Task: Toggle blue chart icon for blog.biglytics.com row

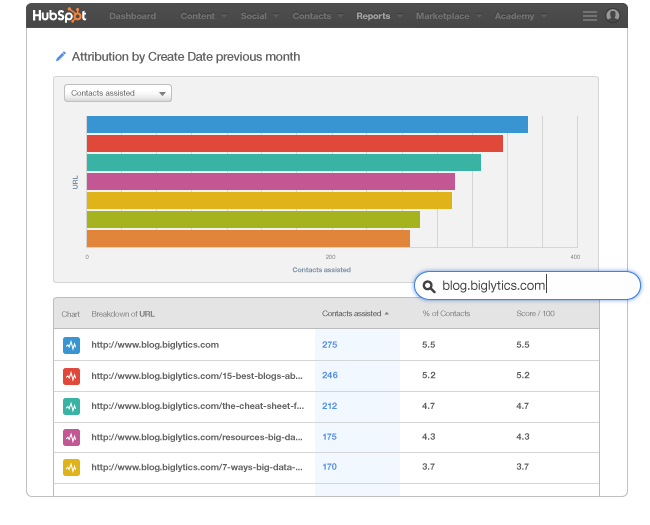Action: 71,345
